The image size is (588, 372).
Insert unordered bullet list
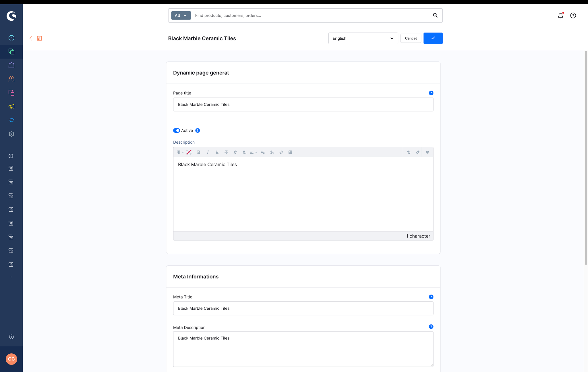(263, 152)
